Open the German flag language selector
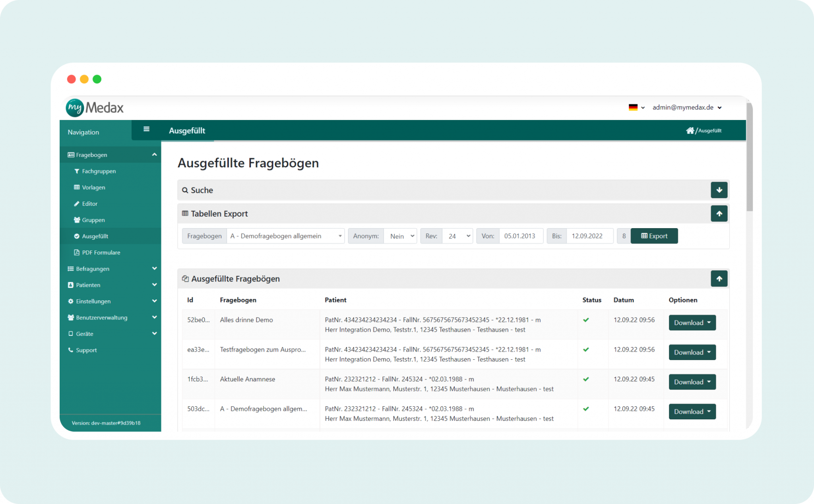The width and height of the screenshot is (814, 504). (x=636, y=107)
